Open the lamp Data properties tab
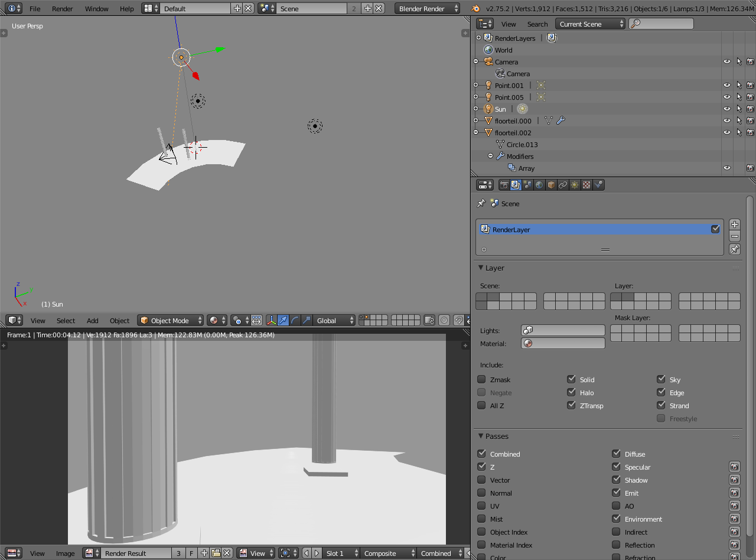Viewport: 756px width, 560px height. tap(575, 185)
